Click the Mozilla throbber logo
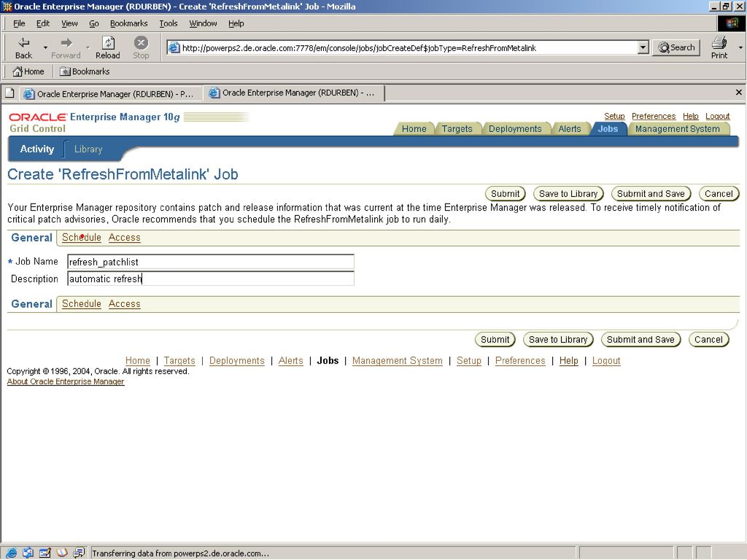747x560 pixels. [x=731, y=23]
